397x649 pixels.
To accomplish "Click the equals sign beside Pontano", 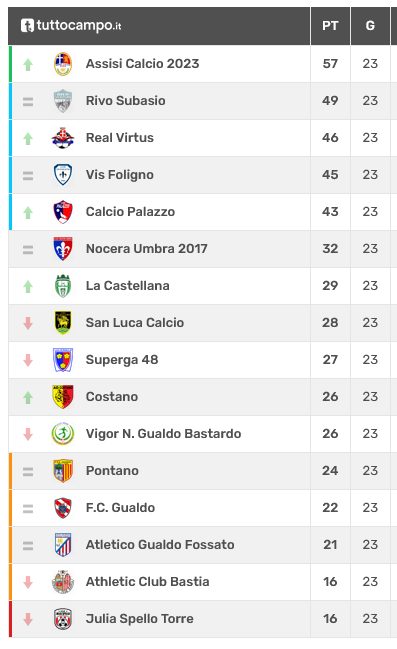I will pyautogui.click(x=28, y=471).
